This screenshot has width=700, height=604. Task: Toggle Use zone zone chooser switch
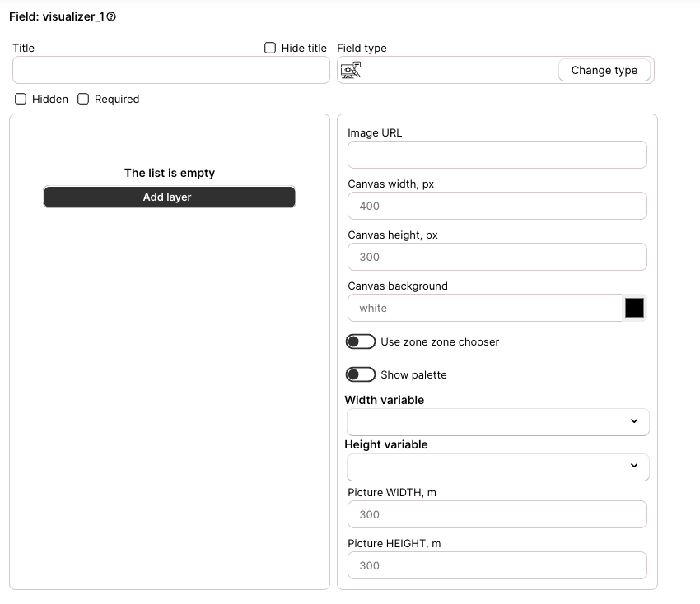[360, 341]
